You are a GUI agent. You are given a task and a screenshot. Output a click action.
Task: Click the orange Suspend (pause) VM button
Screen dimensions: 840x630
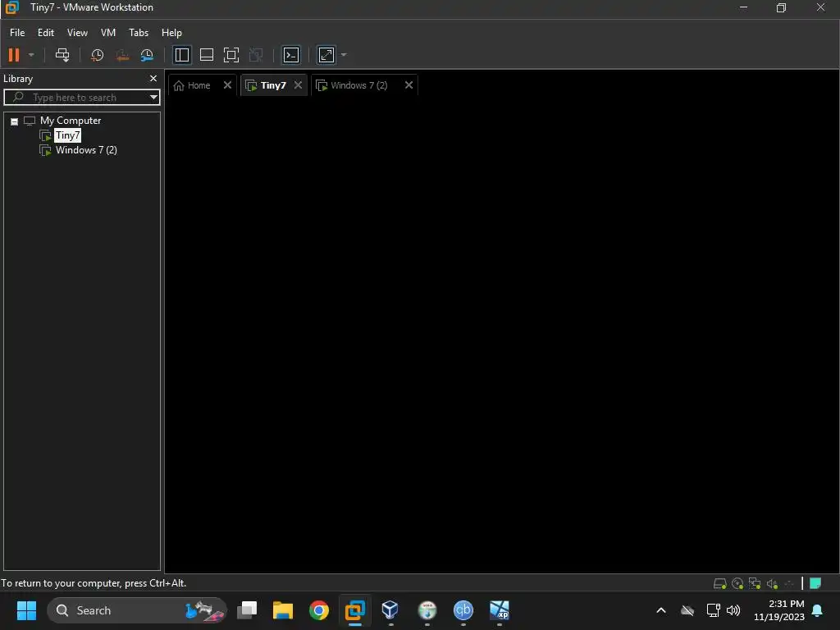tap(14, 55)
